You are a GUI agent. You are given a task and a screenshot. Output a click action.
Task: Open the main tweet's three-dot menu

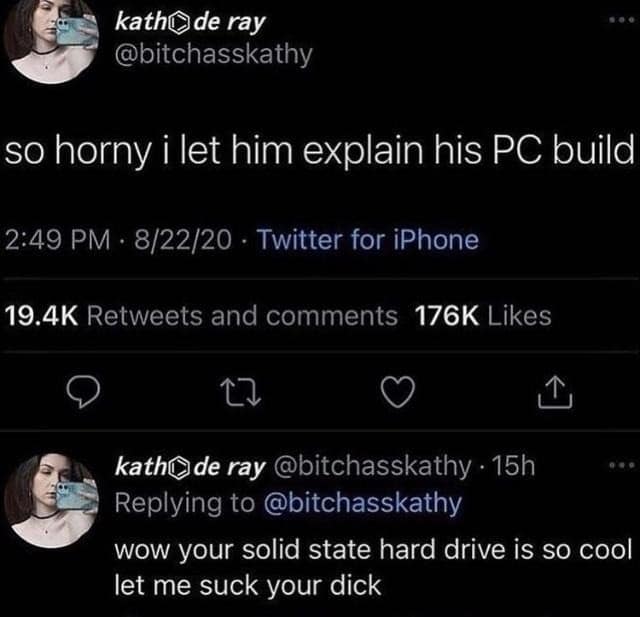(x=623, y=20)
